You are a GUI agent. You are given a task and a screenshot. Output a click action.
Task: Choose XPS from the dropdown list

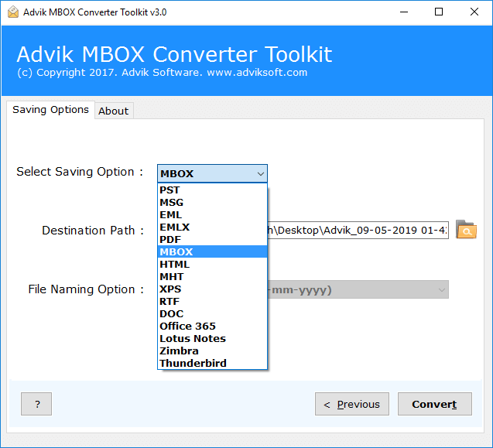pyautogui.click(x=212, y=289)
